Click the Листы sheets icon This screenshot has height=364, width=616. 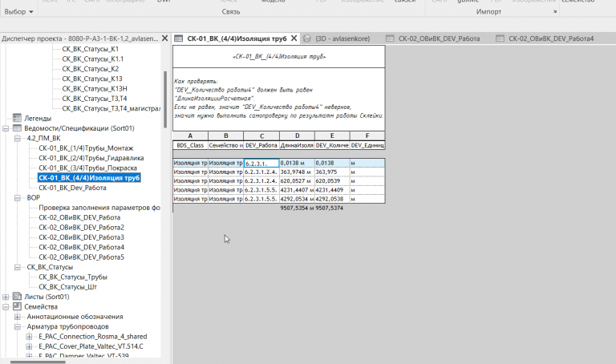click(x=17, y=297)
